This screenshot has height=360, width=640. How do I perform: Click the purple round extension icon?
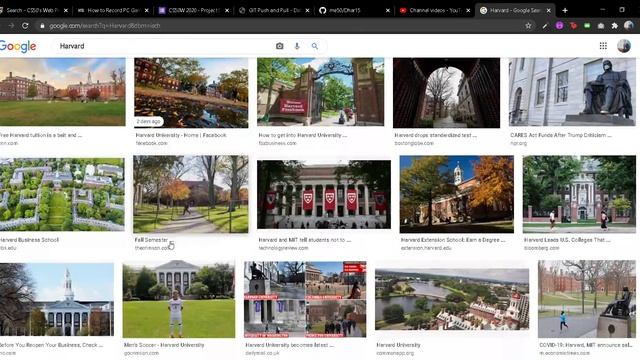560,26
